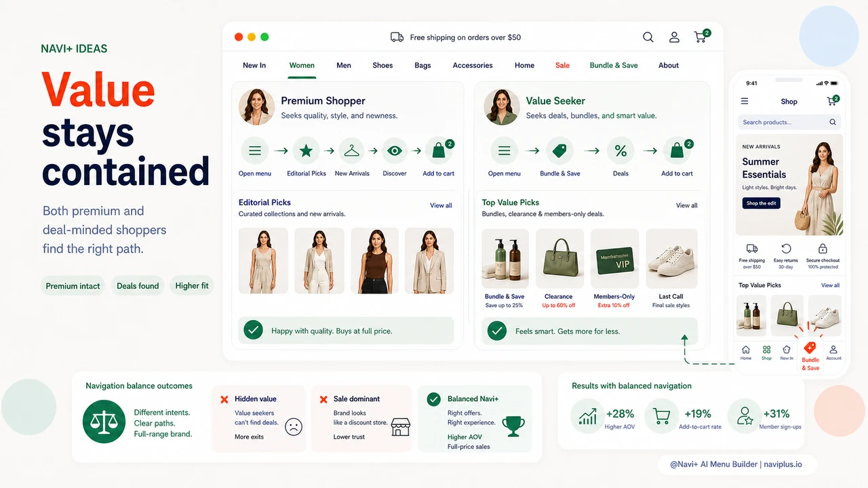Click the Higher fit pill
The width and height of the screenshot is (868, 488).
click(x=192, y=286)
